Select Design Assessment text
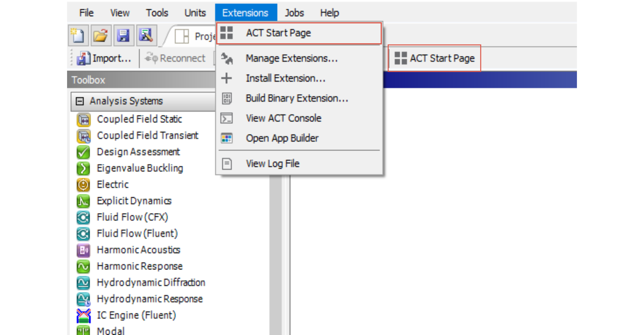This screenshot has width=644, height=335. click(139, 152)
